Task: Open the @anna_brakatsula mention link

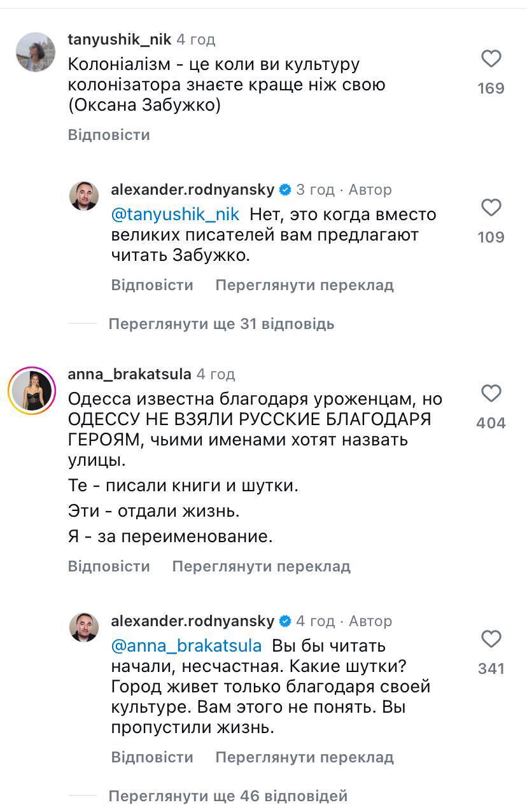Action: coord(186,646)
